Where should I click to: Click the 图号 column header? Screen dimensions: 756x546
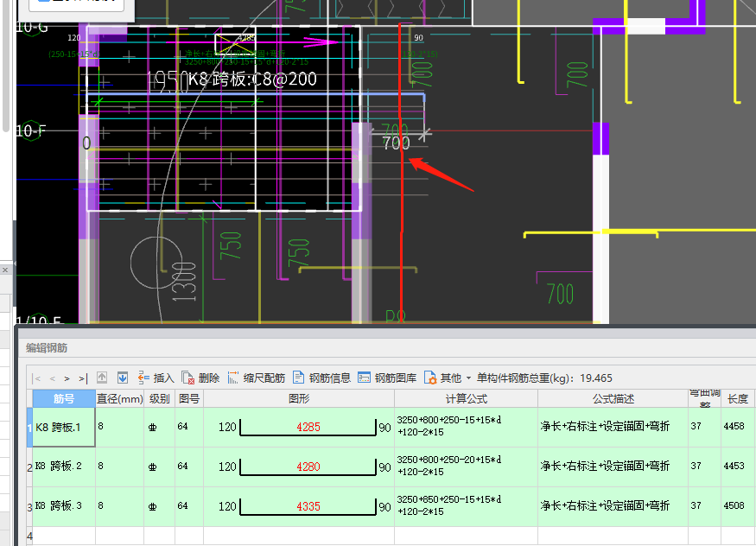tap(189, 398)
